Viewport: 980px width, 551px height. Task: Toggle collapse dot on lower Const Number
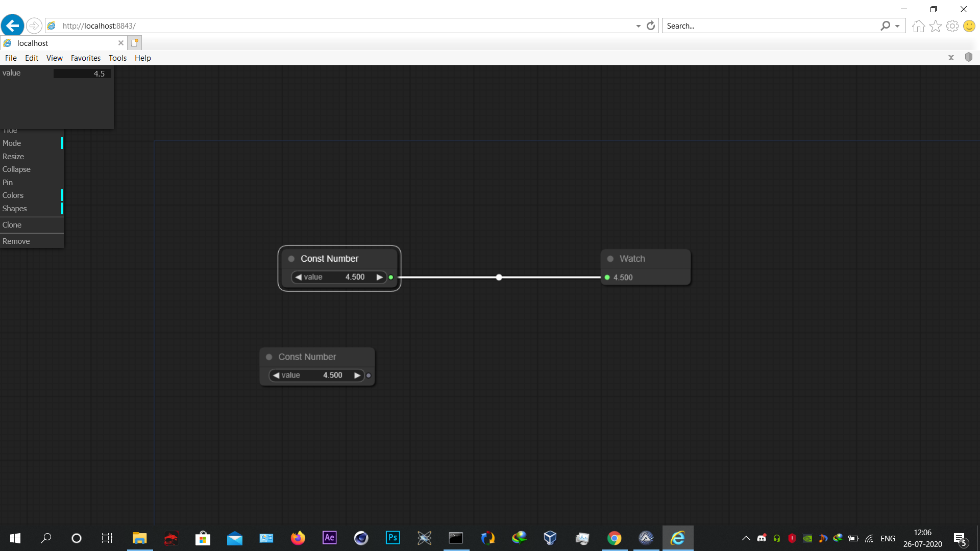[269, 357]
